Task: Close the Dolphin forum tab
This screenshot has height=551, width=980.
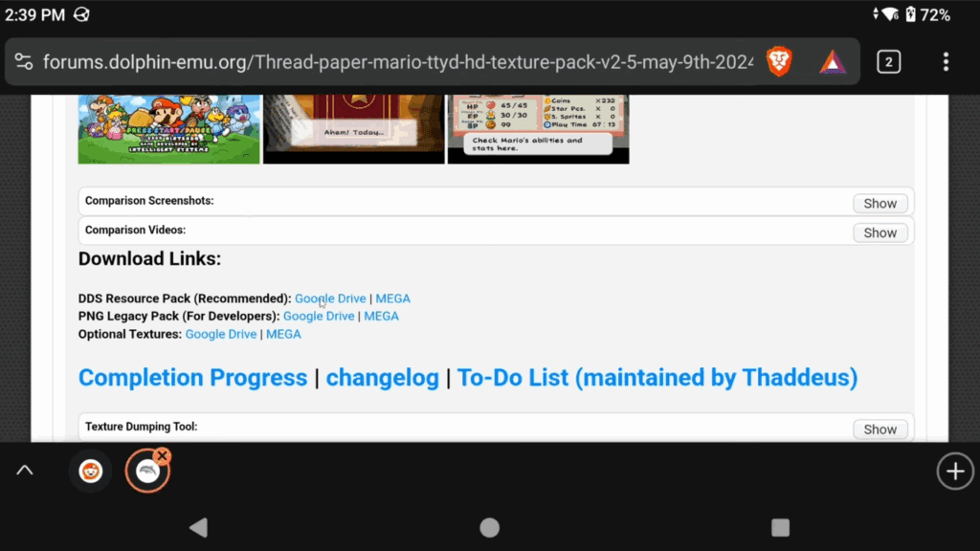Action: pos(162,456)
